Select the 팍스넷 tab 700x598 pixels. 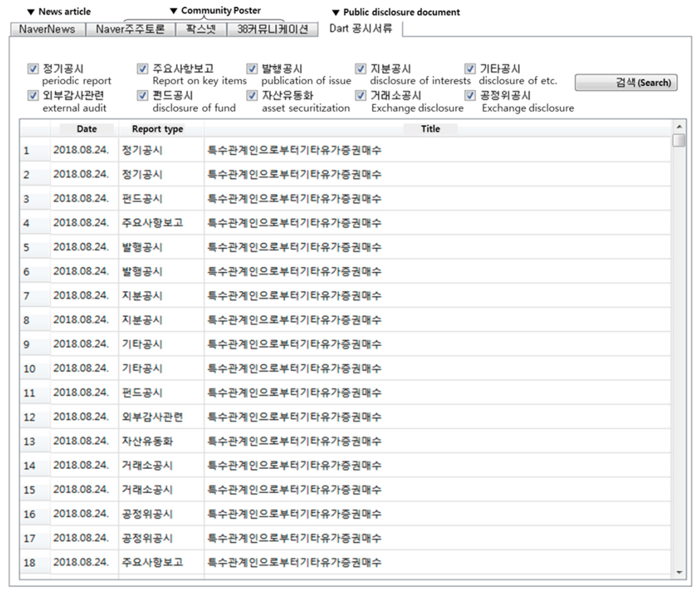click(x=201, y=29)
